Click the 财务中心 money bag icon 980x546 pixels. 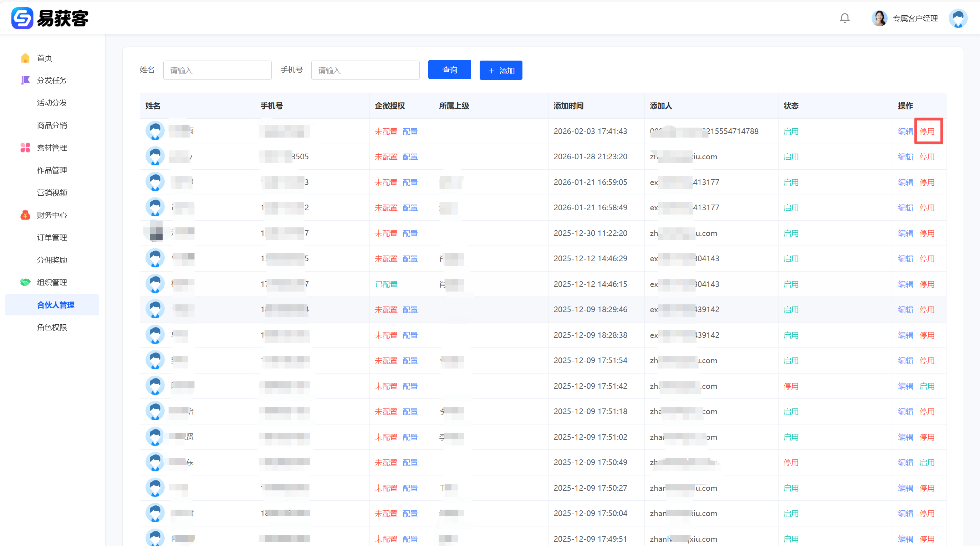pyautogui.click(x=25, y=215)
